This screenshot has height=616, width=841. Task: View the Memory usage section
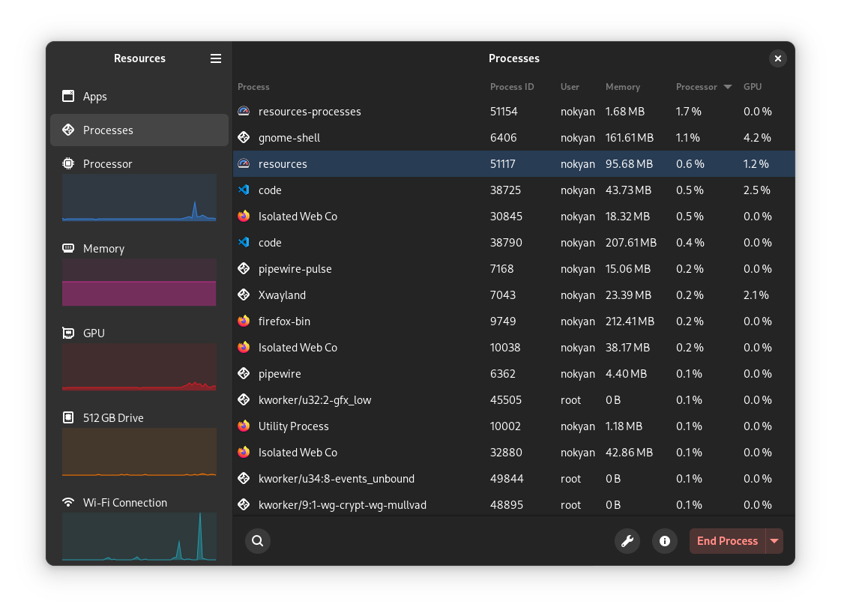click(104, 248)
